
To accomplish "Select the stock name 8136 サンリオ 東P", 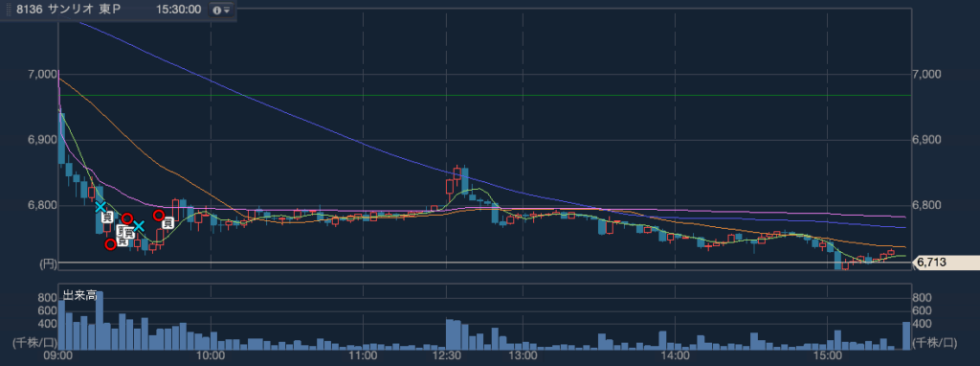I will click(x=69, y=10).
